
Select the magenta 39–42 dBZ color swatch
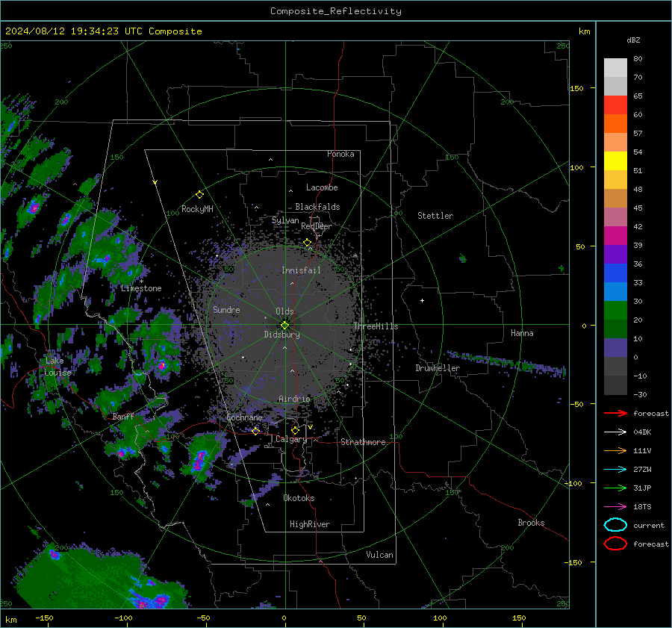pyautogui.click(x=615, y=236)
